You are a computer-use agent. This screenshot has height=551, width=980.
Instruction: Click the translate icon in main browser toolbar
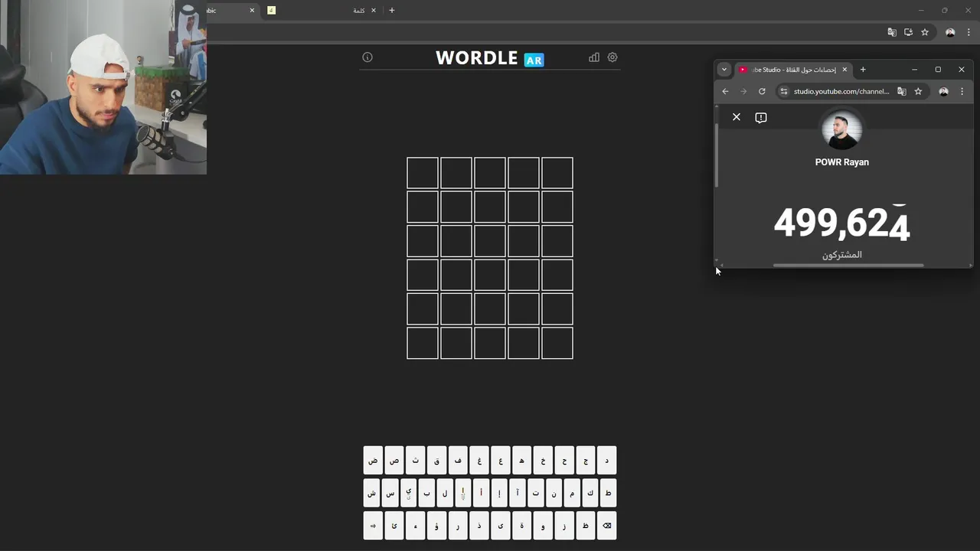pos(892,32)
